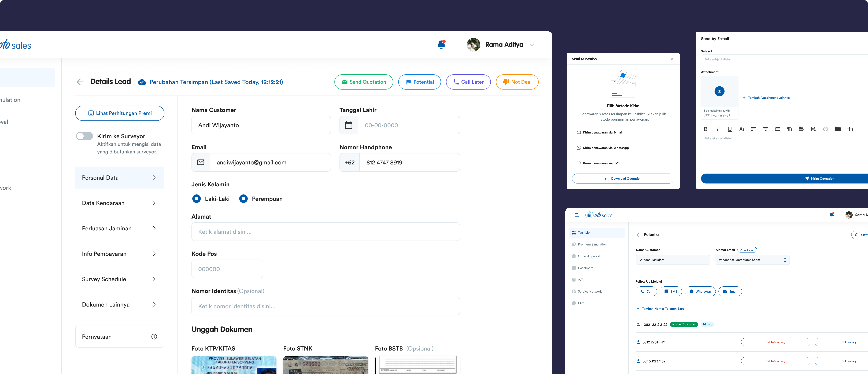The height and width of the screenshot is (374, 868).
Task: Open the notification bell in Details Lead header
Action: [x=441, y=44]
